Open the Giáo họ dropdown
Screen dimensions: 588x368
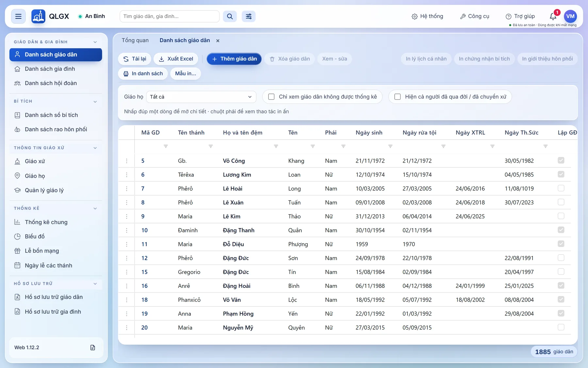point(201,97)
